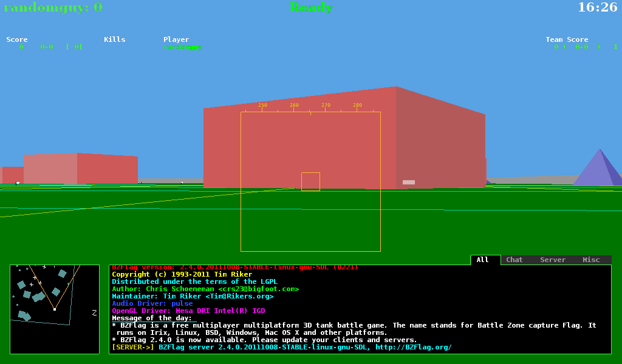Screen dimensions: 622x364
Task: Click the small white object by red building
Action: [x=409, y=182]
